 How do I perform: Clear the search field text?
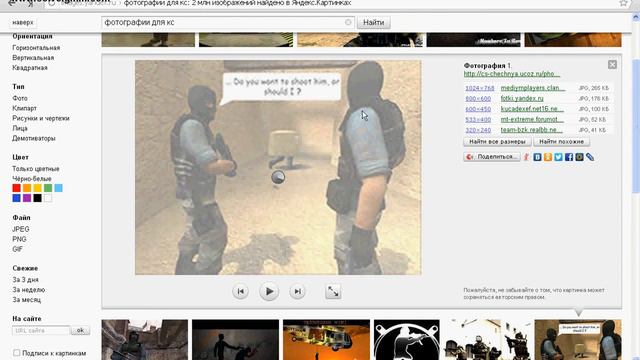click(x=348, y=22)
